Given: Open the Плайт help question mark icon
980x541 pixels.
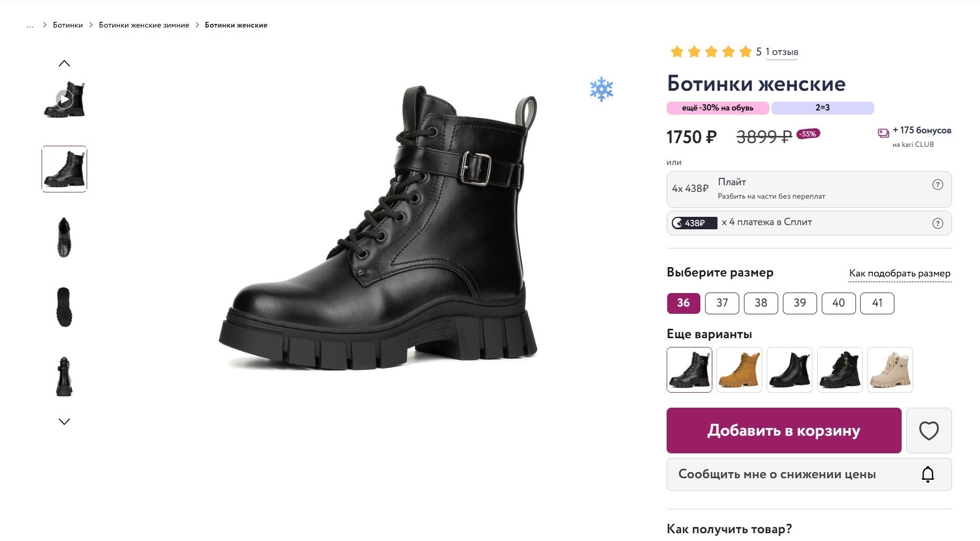Looking at the screenshot, I should [937, 185].
